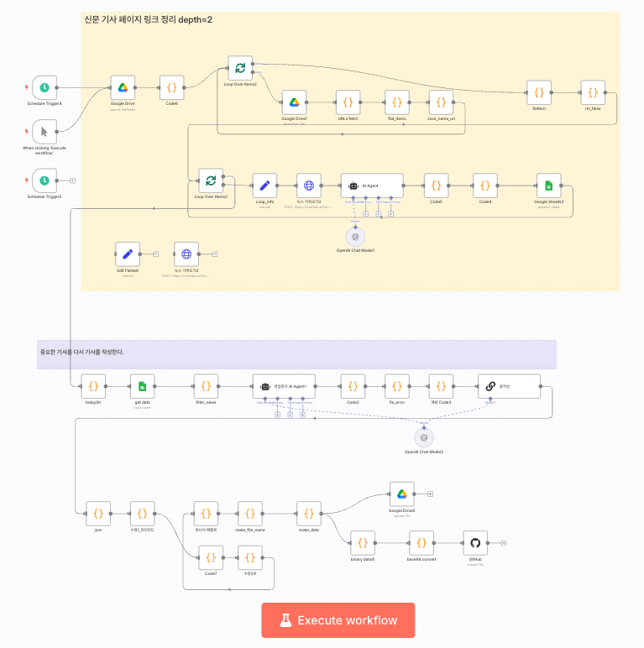This screenshot has width=644, height=648.
Task: Open the GitHub node
Action: pos(475,542)
